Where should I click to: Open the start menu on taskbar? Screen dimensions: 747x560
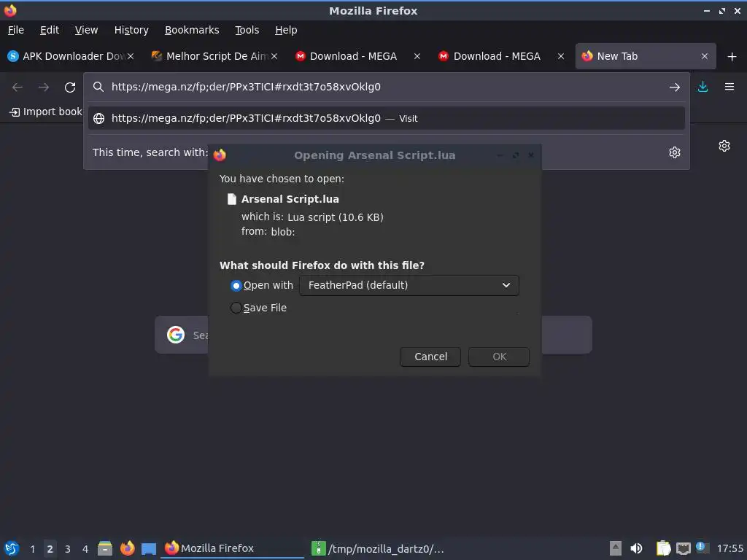12,548
